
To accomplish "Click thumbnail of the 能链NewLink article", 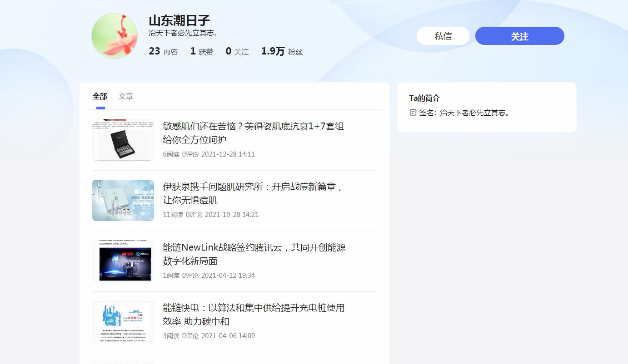I will [123, 261].
